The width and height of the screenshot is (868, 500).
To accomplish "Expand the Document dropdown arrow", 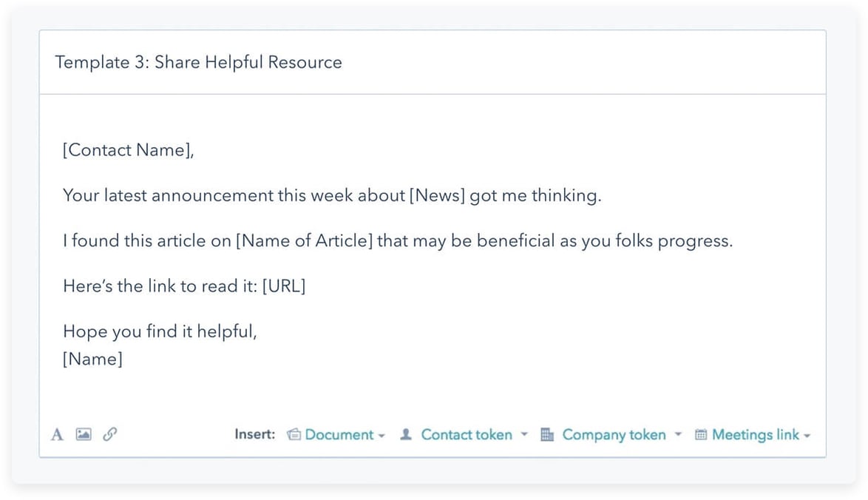I will click(x=382, y=436).
